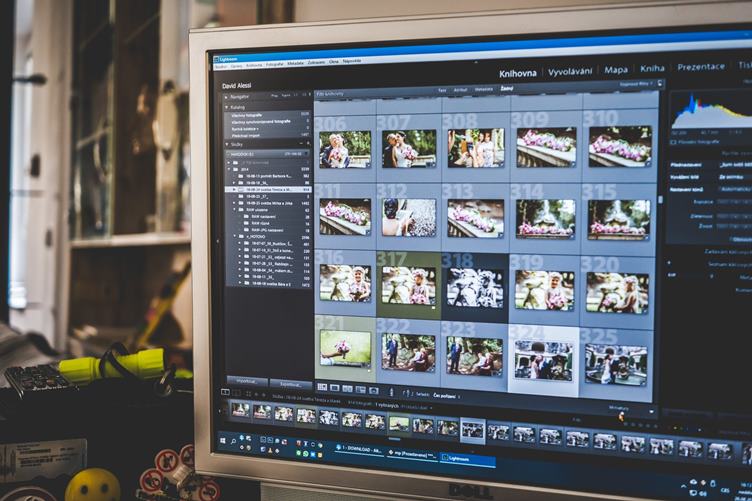This screenshot has width=752, height=501.
Task: Go back with the filmstrip left arrow
Action: [256, 394]
